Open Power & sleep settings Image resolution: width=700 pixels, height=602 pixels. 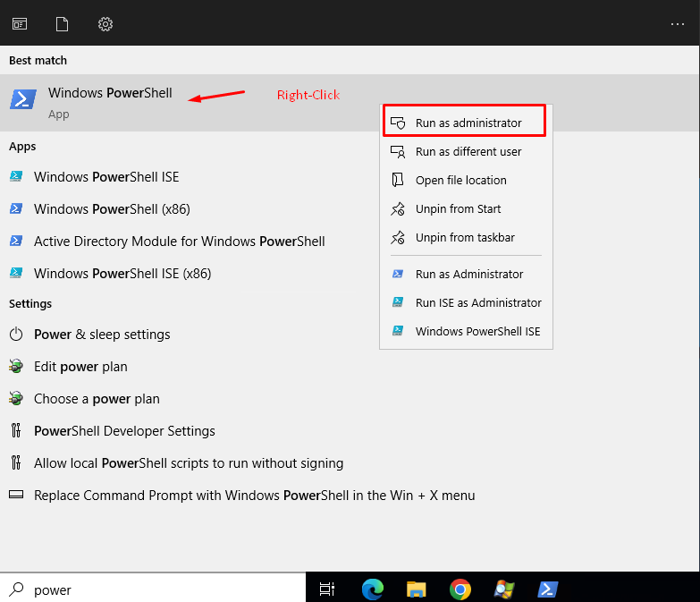click(x=102, y=334)
